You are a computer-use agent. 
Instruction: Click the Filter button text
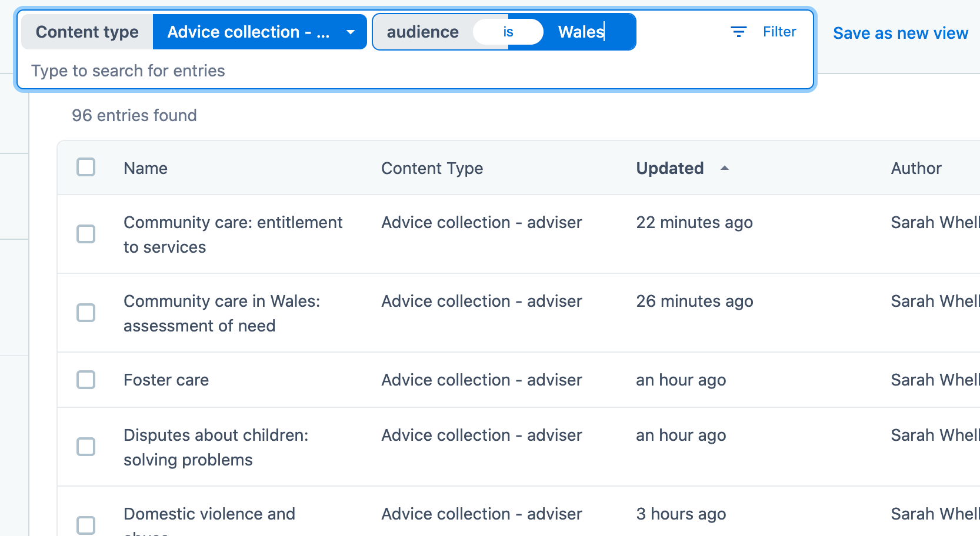(779, 32)
